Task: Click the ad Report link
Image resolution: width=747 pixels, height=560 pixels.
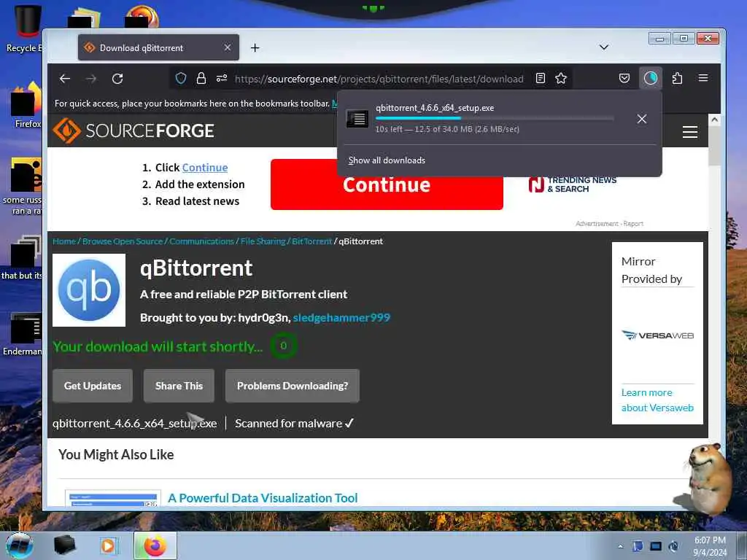Action: [x=633, y=223]
